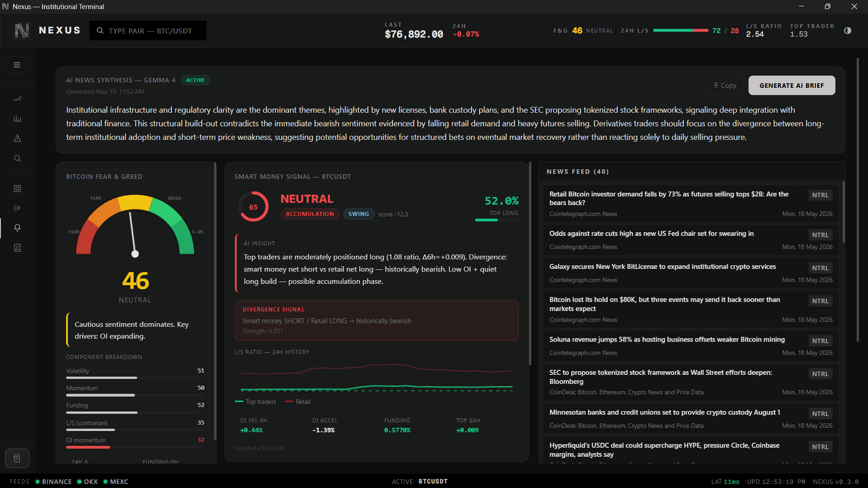Open the grid dashboard icon
Image resolution: width=868 pixels, height=488 pixels.
click(17, 188)
